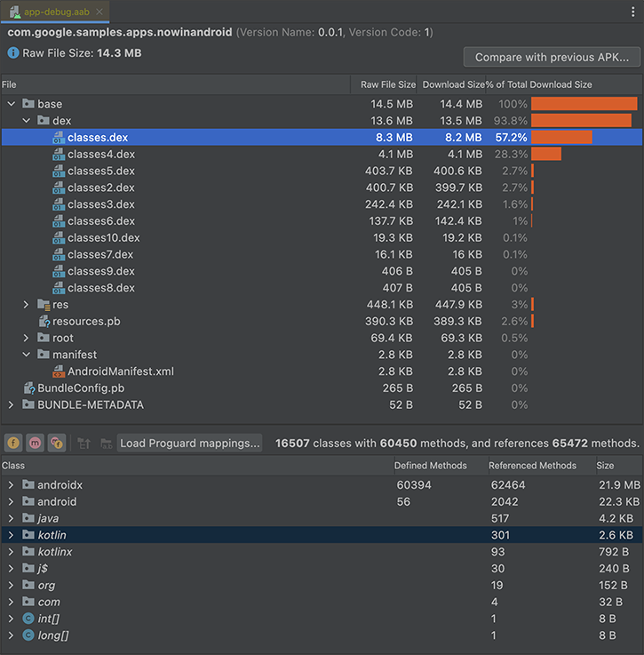Click the BundleConfig.pb file icon
Image resolution: width=644 pixels, height=655 pixels.
(28, 388)
